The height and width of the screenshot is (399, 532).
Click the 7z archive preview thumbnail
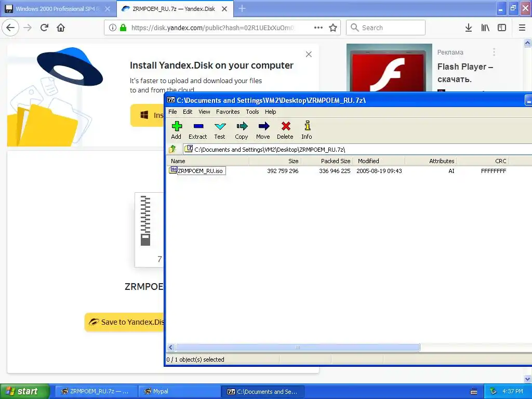[149, 230]
